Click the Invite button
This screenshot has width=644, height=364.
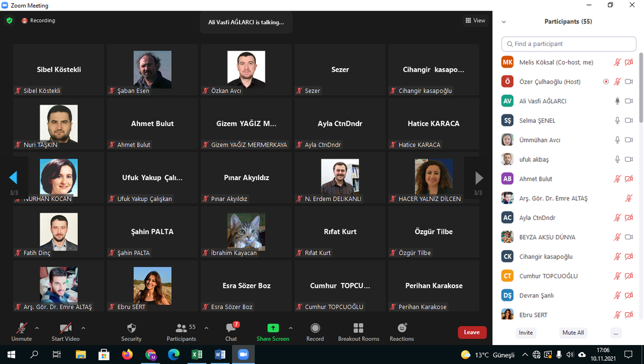tap(526, 333)
